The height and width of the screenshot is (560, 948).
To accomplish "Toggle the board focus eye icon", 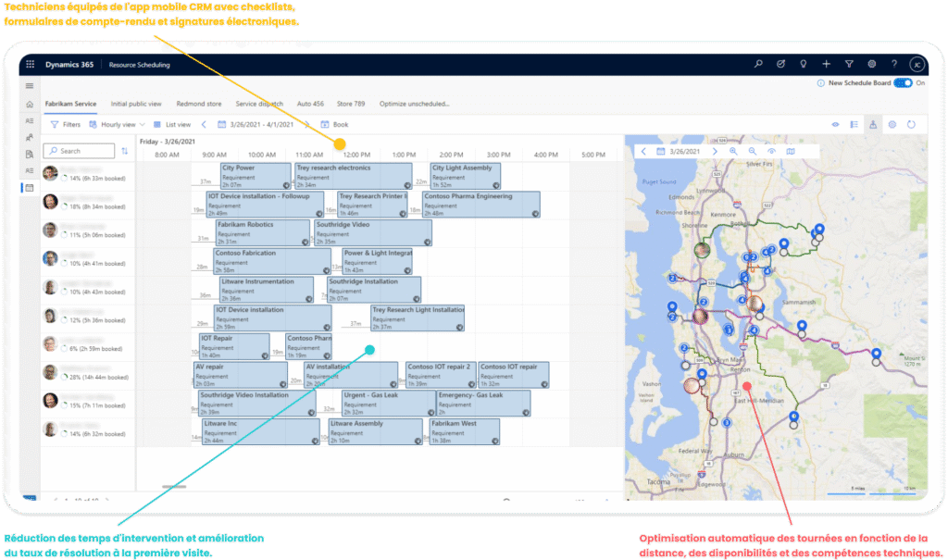I will 835,125.
